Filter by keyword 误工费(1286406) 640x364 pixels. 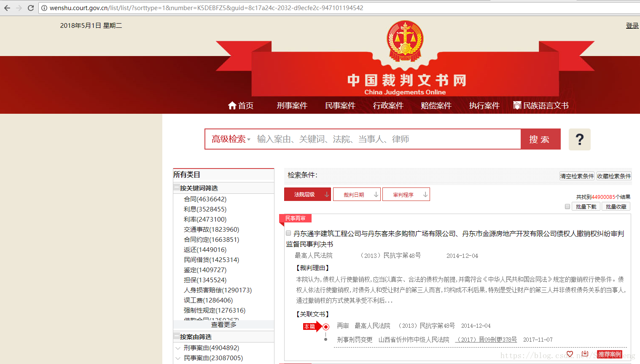[208, 300]
